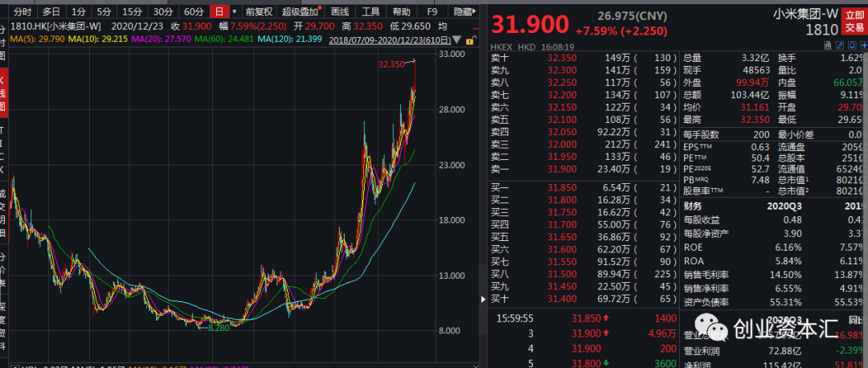Screen dimensions: 868x368
Task: Select the 60分 candle interval
Action: coord(194,11)
